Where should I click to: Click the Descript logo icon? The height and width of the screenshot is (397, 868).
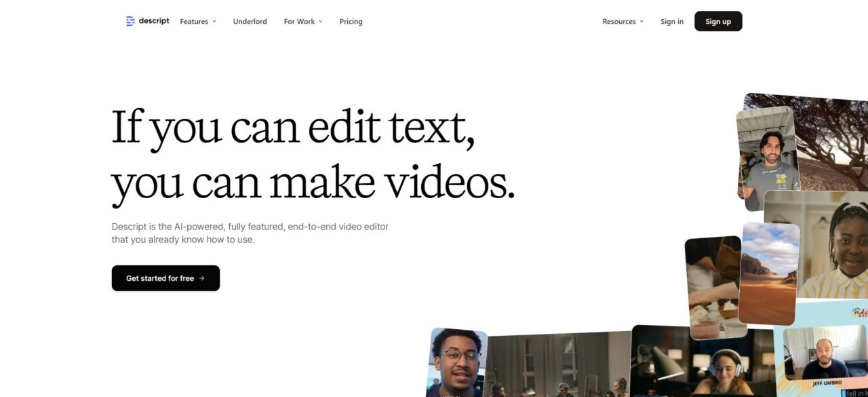pos(130,21)
